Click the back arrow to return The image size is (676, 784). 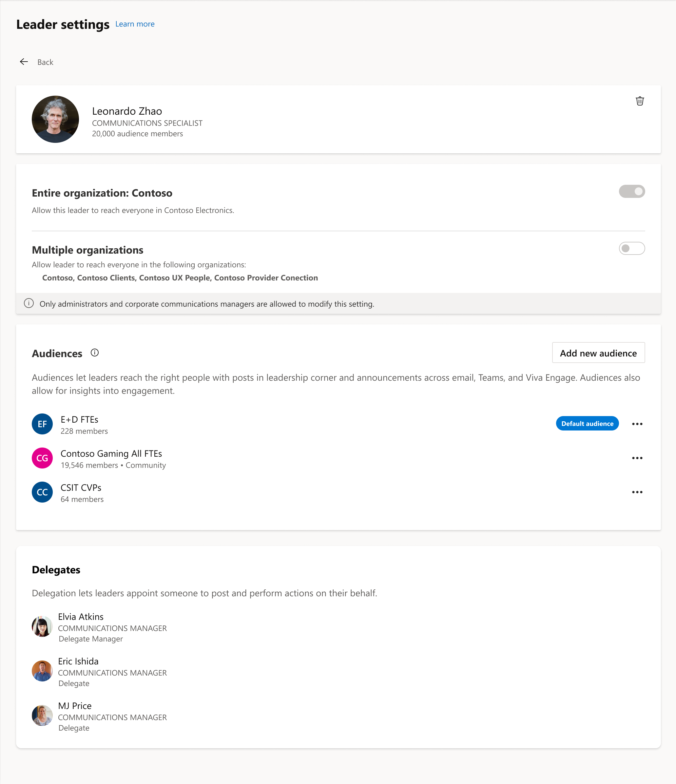[x=24, y=62]
